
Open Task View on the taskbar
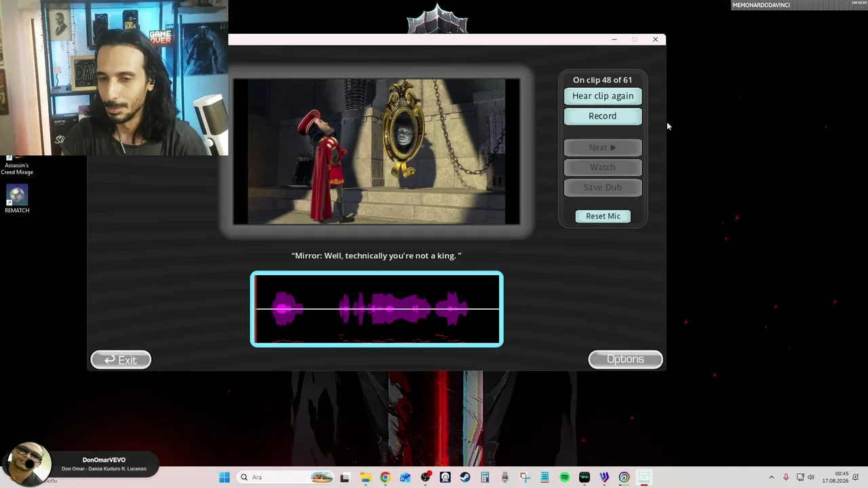[x=344, y=477]
